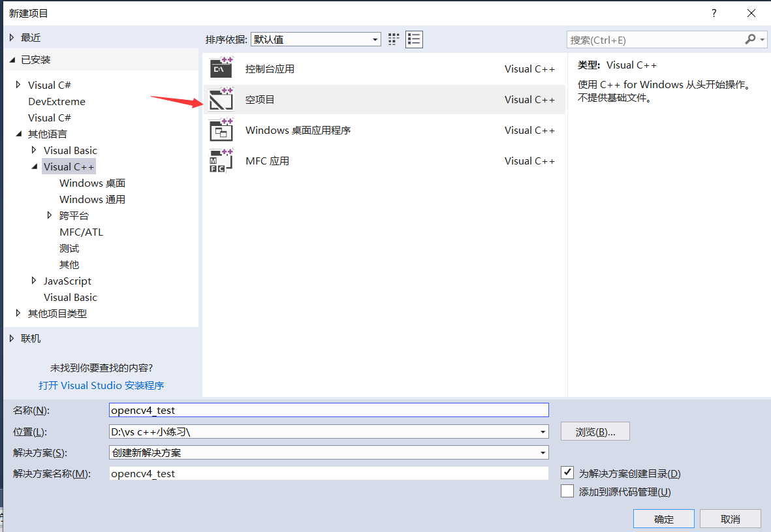Open Visual Studio installer link
The image size is (771, 532).
coord(101,385)
